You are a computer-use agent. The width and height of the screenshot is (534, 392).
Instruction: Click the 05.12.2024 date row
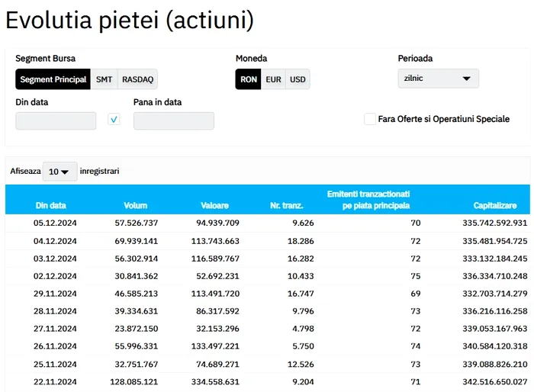55,223
